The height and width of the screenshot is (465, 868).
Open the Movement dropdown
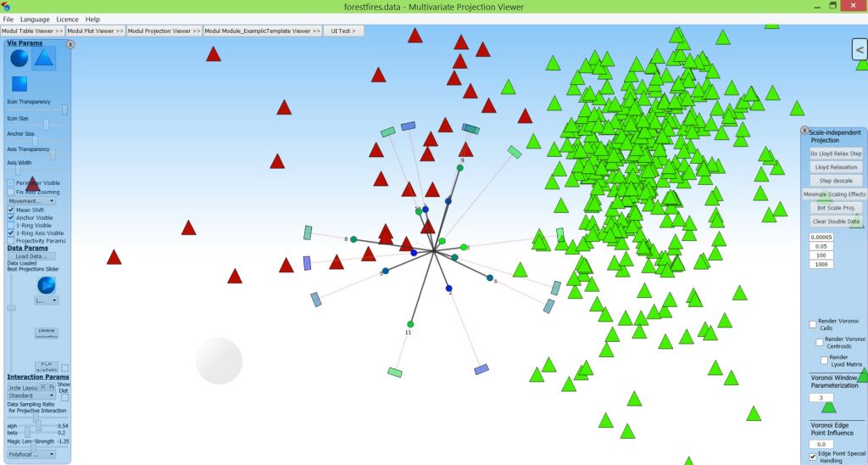click(x=32, y=201)
